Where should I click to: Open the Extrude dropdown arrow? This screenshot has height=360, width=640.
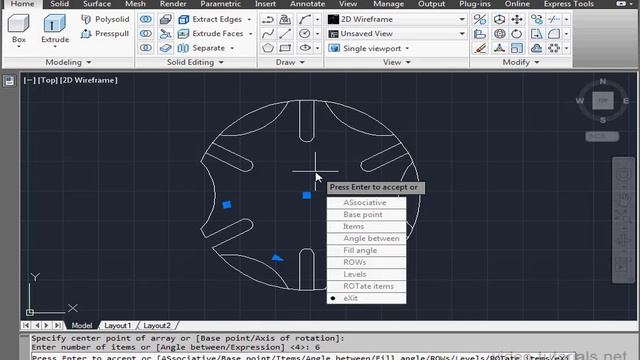(55, 47)
